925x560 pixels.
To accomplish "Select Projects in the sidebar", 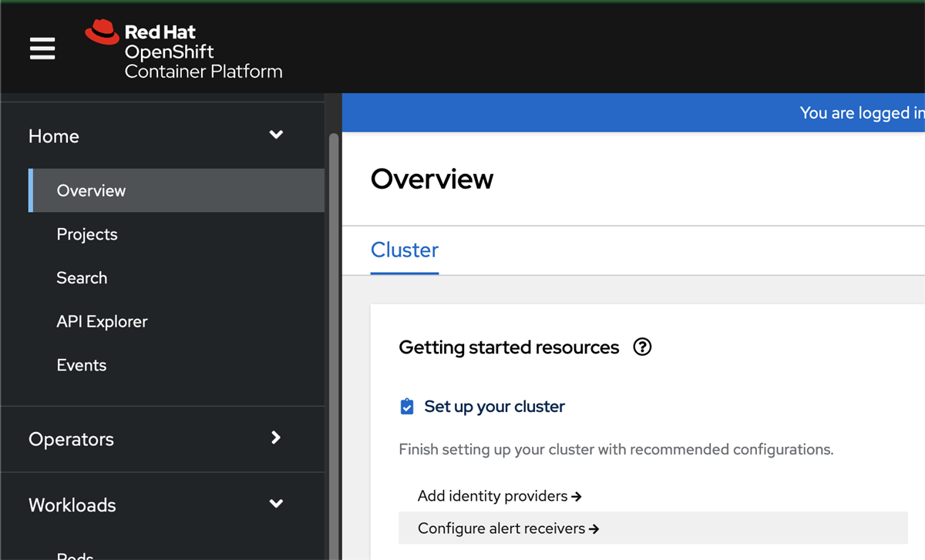I will (x=86, y=234).
